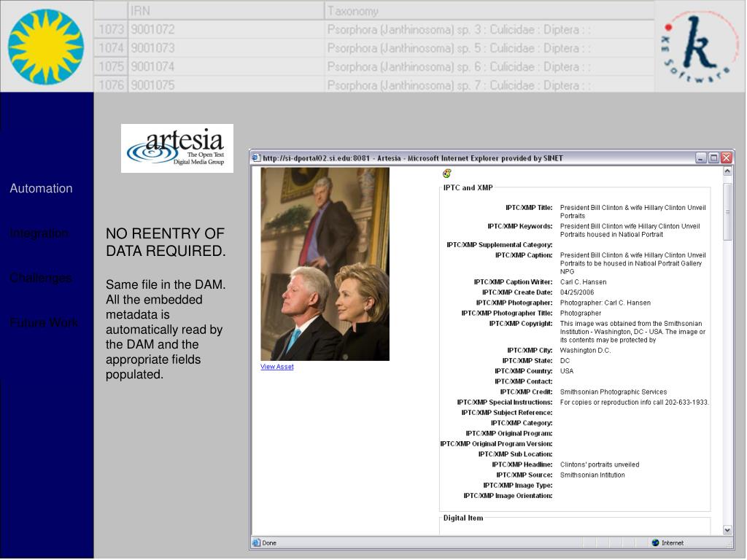This screenshot has height=560, width=747.
Task: Select the Challenges sidebar item
Action: tap(41, 278)
